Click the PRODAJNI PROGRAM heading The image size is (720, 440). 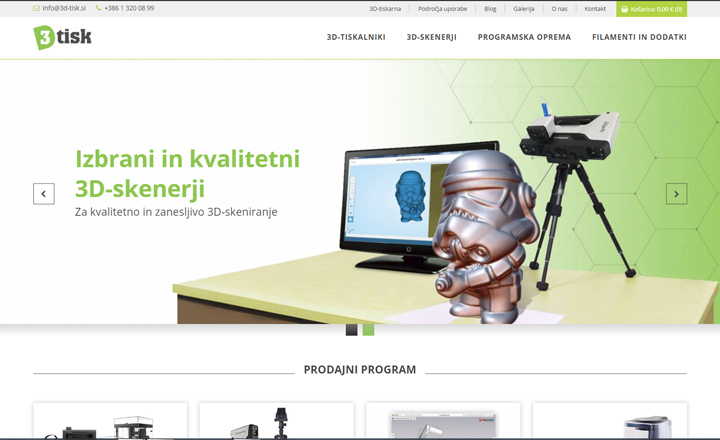click(x=360, y=370)
